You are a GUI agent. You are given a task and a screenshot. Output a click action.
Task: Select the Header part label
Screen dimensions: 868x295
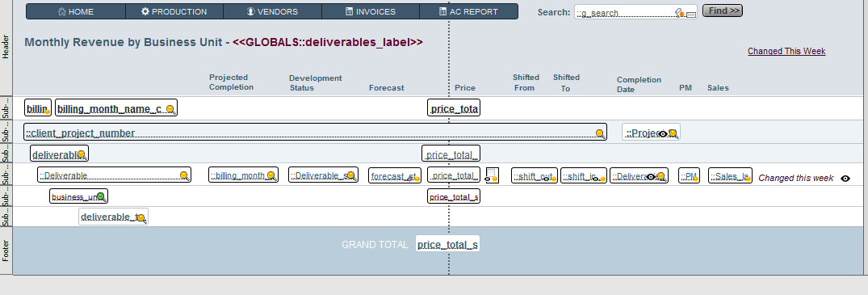(x=6, y=47)
